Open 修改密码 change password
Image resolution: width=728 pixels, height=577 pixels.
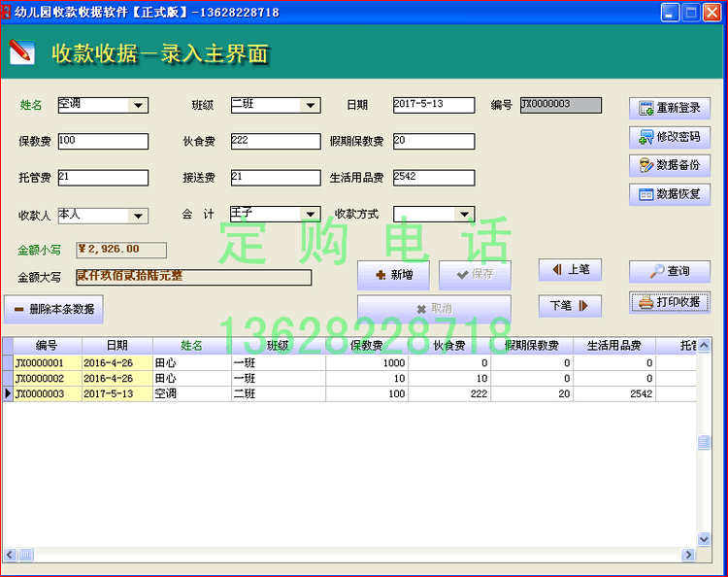point(670,137)
